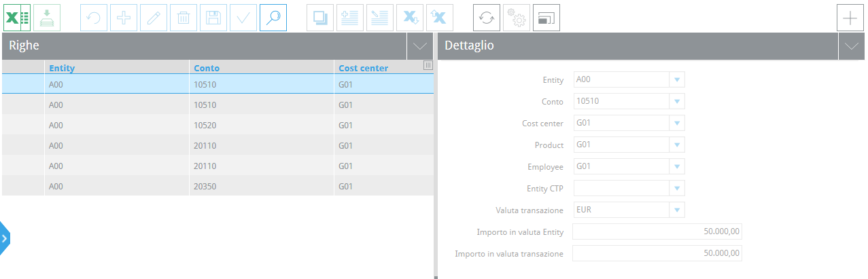Image resolution: width=868 pixels, height=279 pixels.
Task: Click the floppy disk save icon
Action: pos(213,18)
